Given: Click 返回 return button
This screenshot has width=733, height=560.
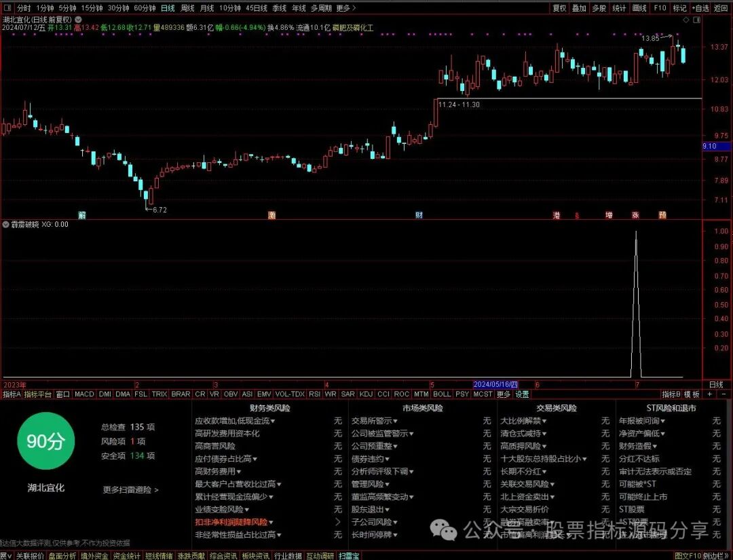Looking at the screenshot, I should [720, 8].
